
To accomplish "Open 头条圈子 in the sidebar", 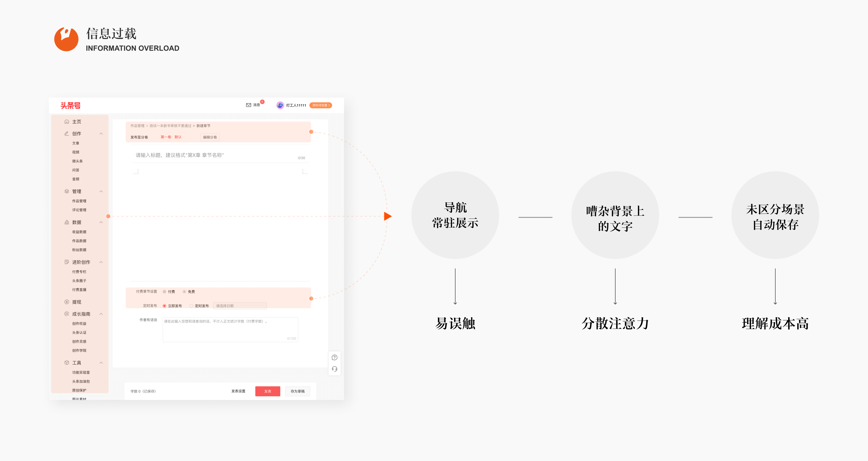I will pyautogui.click(x=79, y=281).
